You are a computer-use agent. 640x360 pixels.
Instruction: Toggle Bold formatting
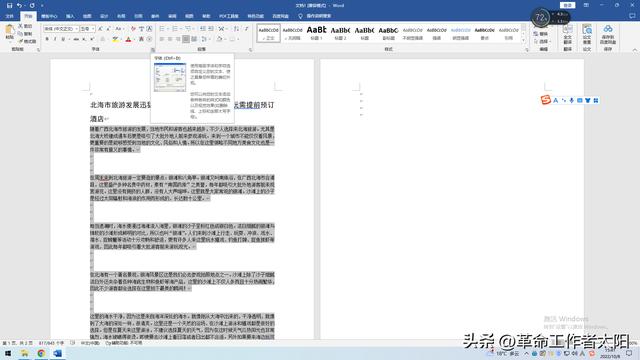(x=47, y=39)
